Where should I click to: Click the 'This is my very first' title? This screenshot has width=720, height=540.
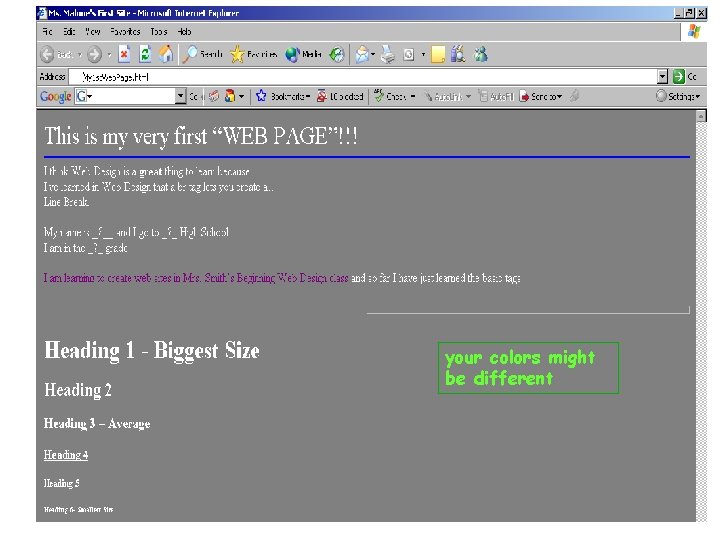tap(201, 136)
